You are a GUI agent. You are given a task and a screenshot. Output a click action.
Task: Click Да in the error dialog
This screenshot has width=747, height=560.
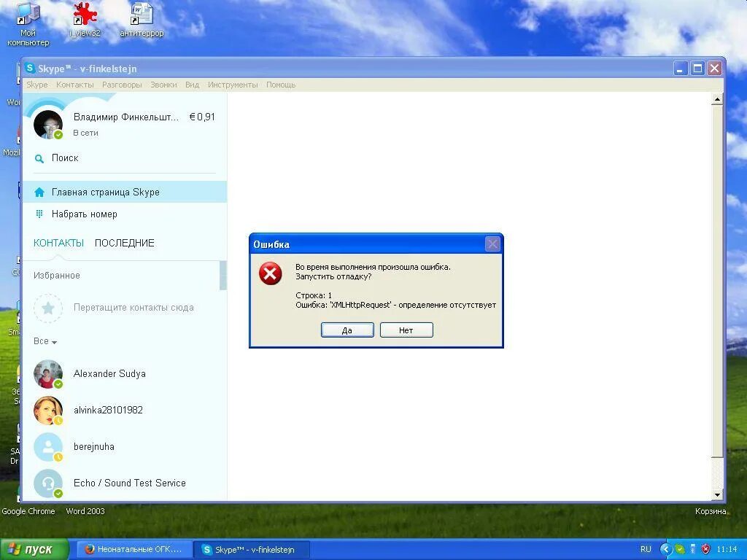coord(347,330)
